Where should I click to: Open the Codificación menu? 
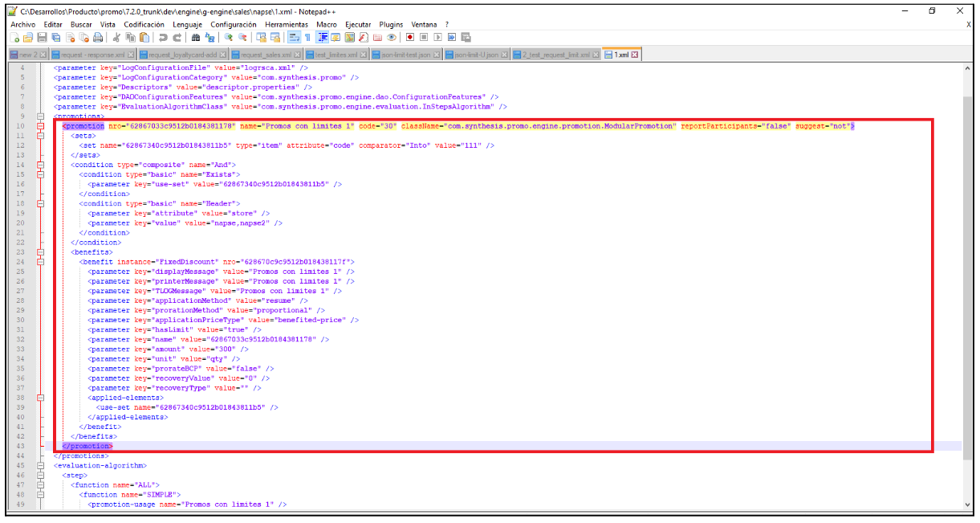tap(144, 25)
